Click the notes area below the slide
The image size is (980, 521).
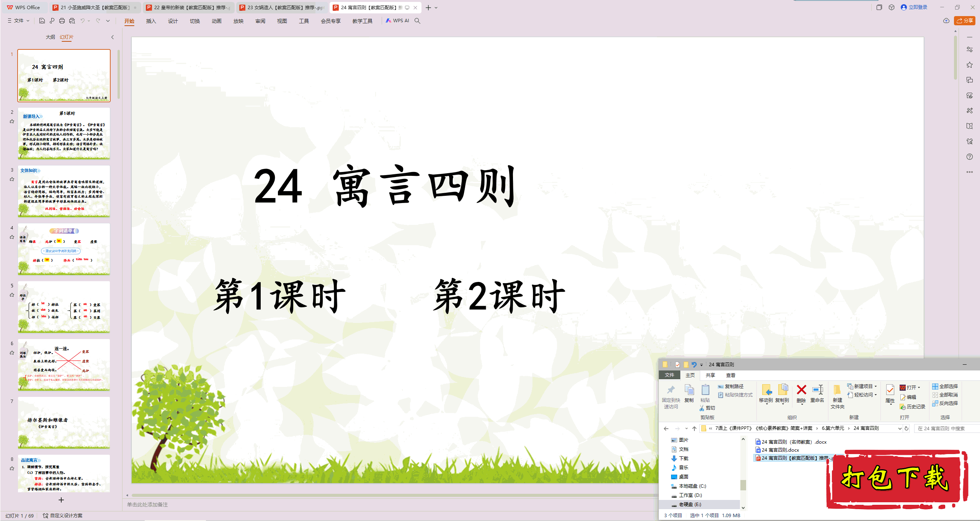(x=390, y=505)
